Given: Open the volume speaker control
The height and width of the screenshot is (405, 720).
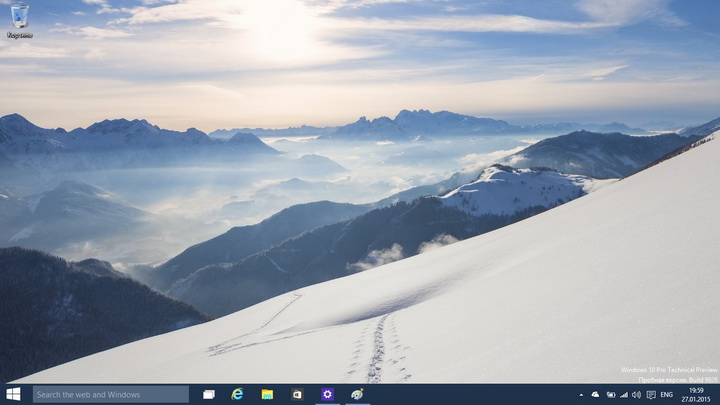Looking at the screenshot, I should coord(636,395).
